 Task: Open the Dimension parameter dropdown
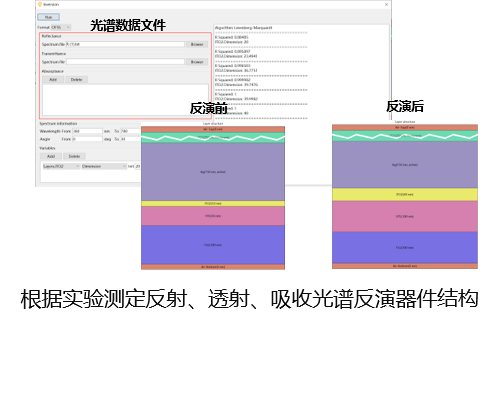[x=104, y=166]
